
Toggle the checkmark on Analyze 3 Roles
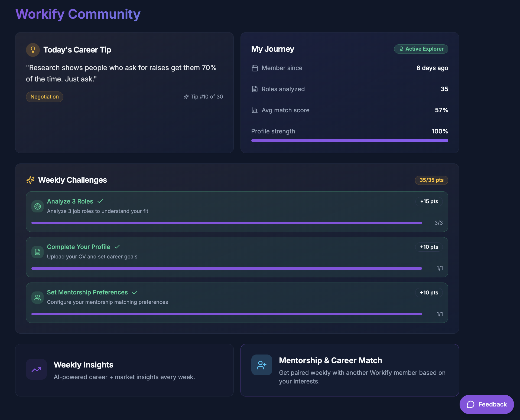100,201
